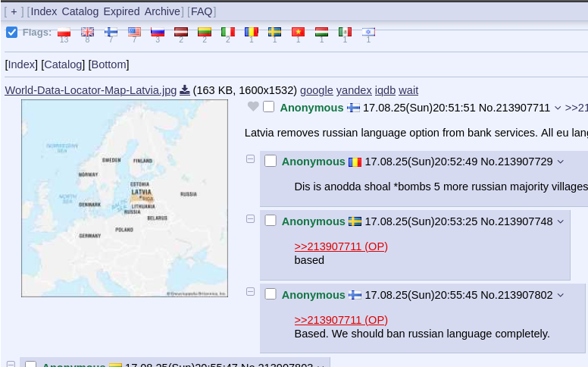Click the Mexico flag filter icon
This screenshot has height=367, width=588.
345,33
